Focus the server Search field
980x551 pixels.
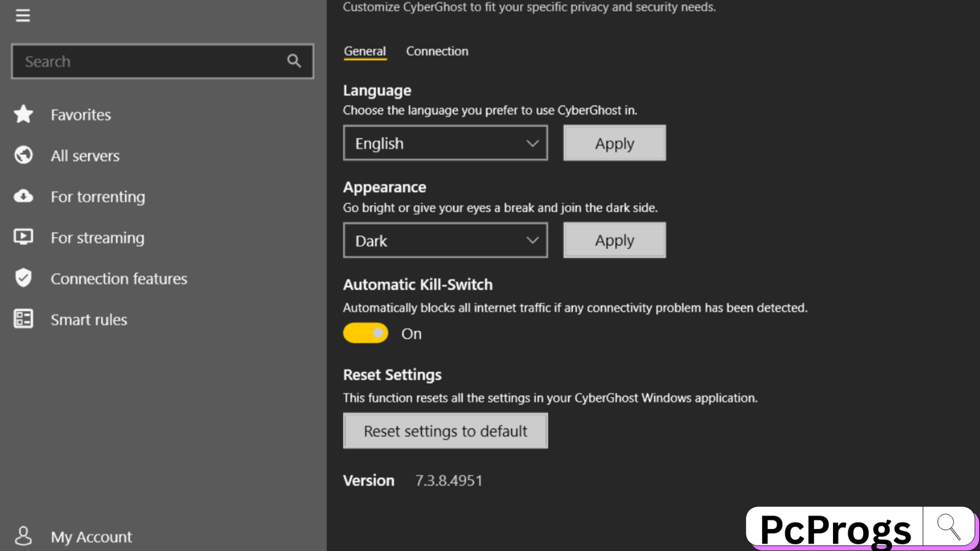click(x=162, y=61)
